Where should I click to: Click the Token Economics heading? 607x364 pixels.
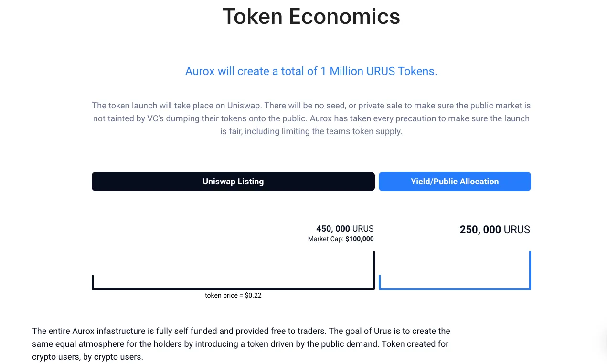[311, 17]
